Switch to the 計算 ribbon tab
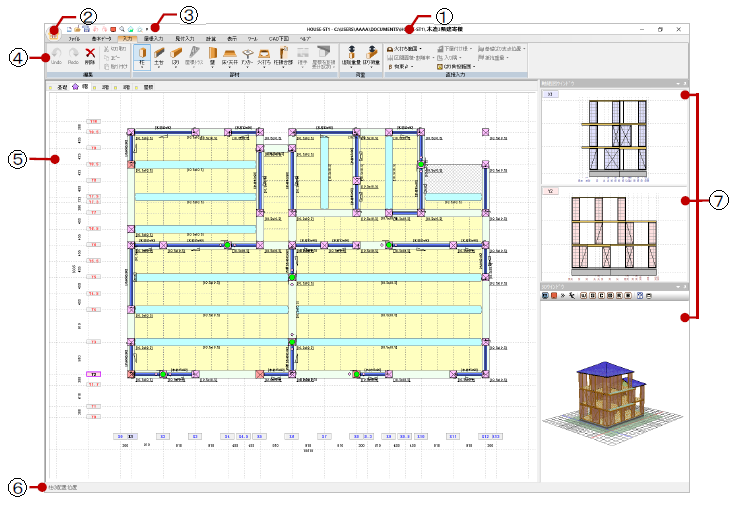This screenshot has width=744, height=508. pos(210,38)
